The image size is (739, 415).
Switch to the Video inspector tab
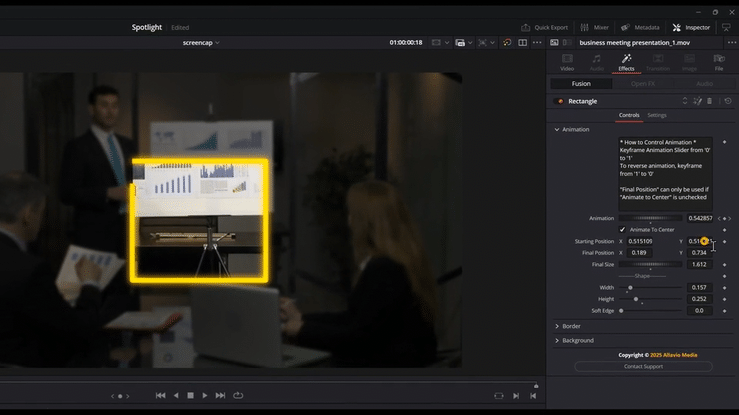(567, 62)
